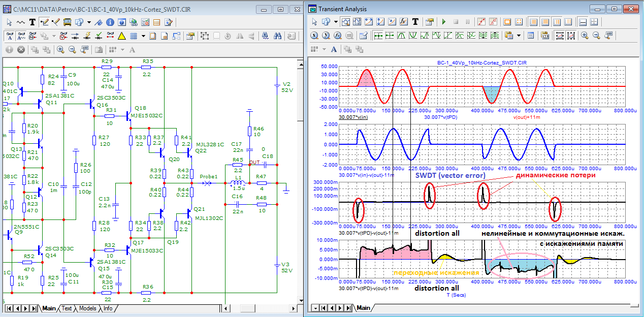
Task: Click the Run analysis green play button
Action: [444, 22]
